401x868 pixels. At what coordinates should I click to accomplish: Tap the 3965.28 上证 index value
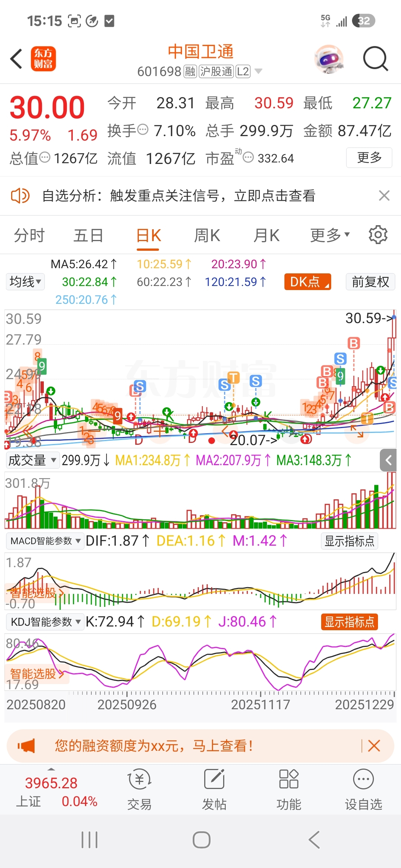(x=51, y=783)
